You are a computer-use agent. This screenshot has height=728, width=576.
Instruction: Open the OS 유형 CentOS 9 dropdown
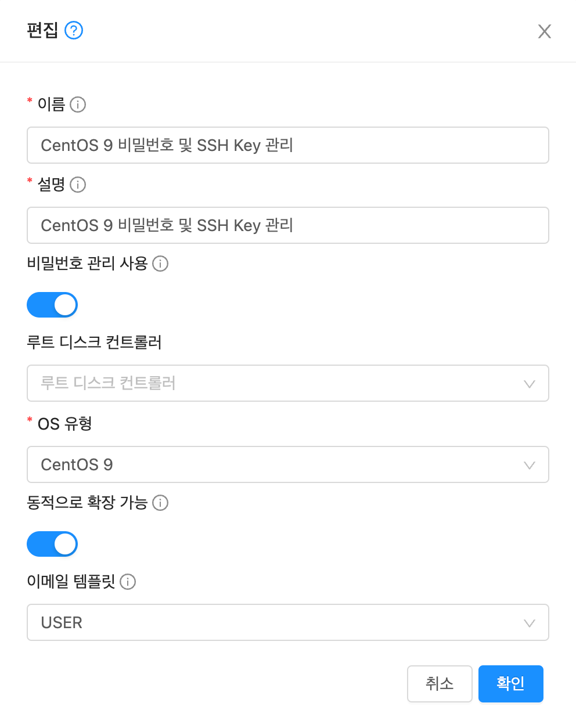coord(273,464)
